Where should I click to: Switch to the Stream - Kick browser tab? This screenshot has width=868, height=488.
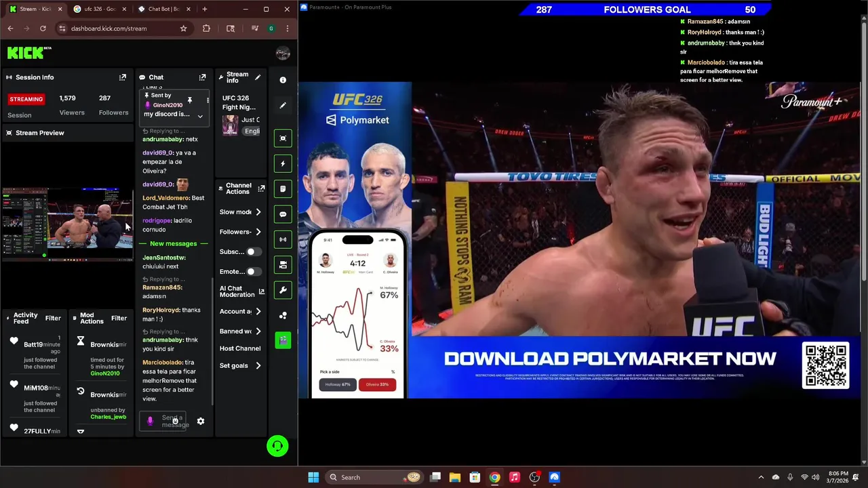point(35,9)
